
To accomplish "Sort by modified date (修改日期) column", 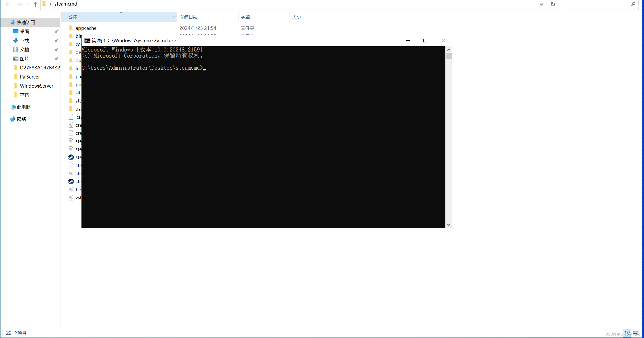I will (x=188, y=17).
